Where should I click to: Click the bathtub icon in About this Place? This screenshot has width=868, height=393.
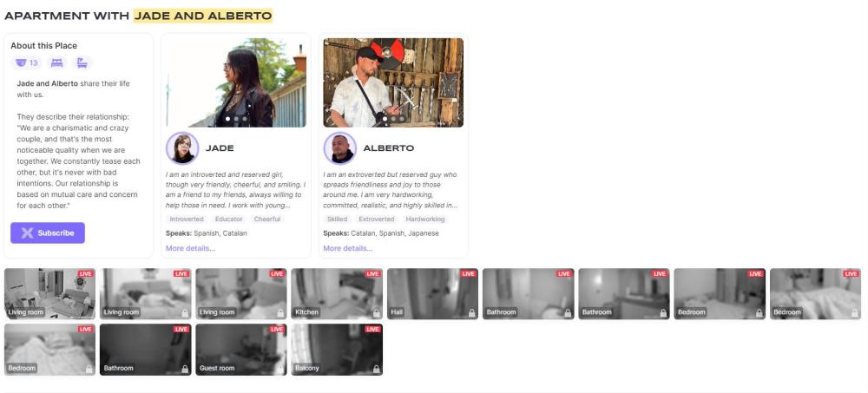(x=82, y=62)
